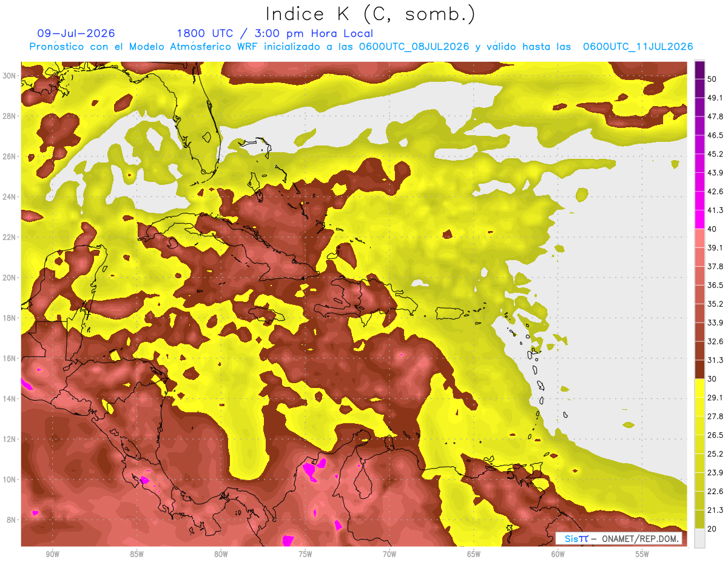Click the '14N' latitude label
This screenshot has height=562, width=728.
[9, 398]
